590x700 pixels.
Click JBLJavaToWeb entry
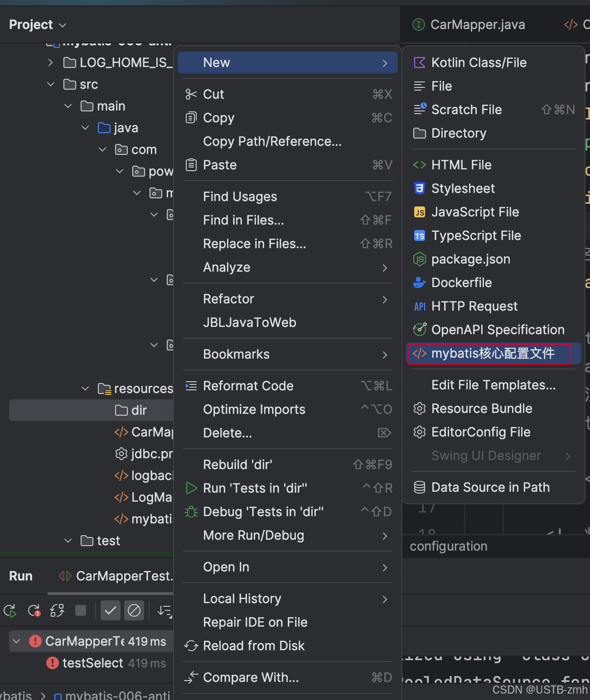pyautogui.click(x=288, y=322)
